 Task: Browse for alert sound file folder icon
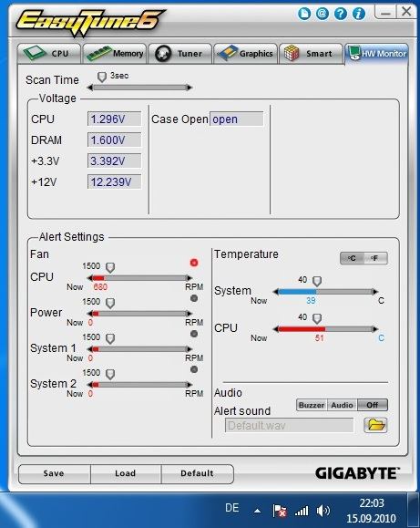pyautogui.click(x=376, y=425)
